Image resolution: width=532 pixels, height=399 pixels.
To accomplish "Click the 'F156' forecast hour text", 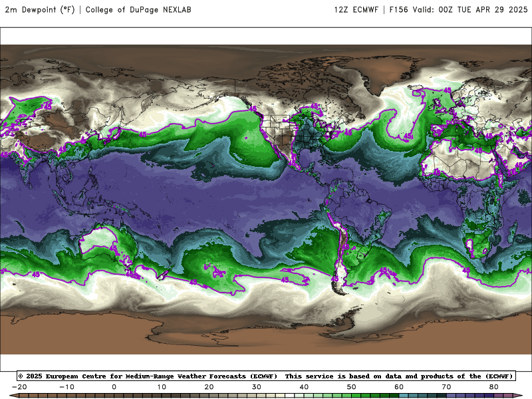I will click(x=398, y=10).
